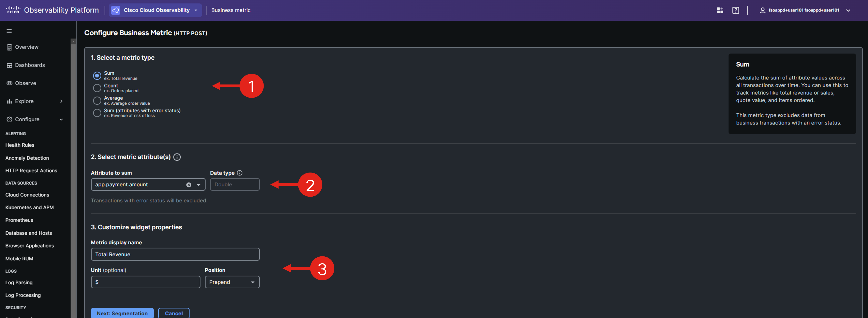This screenshot has width=868, height=318.
Task: Go to Dashboards in sidebar
Action: point(30,65)
